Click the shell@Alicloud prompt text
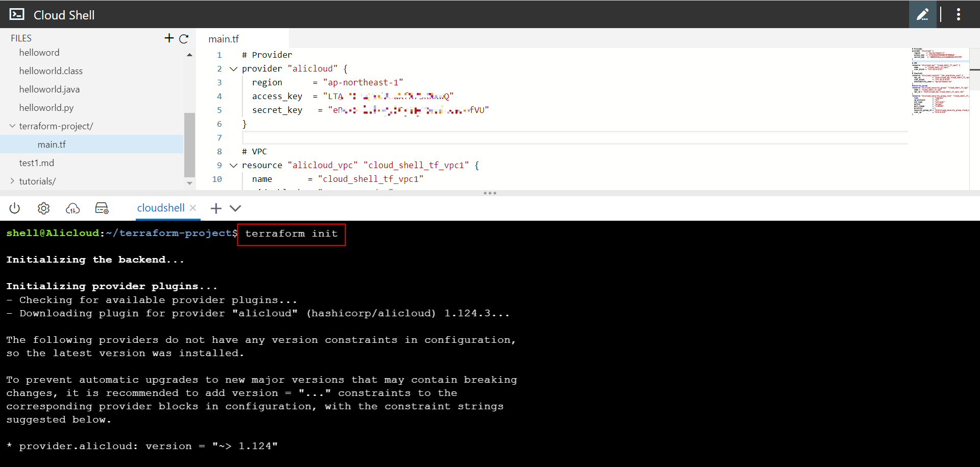The width and height of the screenshot is (980, 467). (x=53, y=233)
